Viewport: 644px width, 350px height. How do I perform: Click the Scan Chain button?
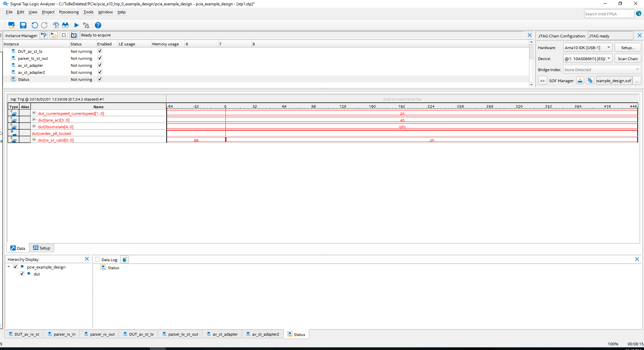point(628,58)
